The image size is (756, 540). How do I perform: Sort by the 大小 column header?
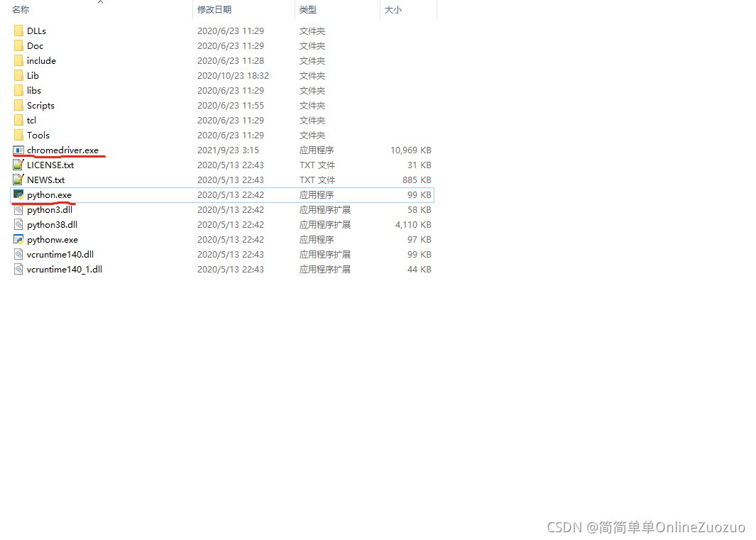coord(393,10)
